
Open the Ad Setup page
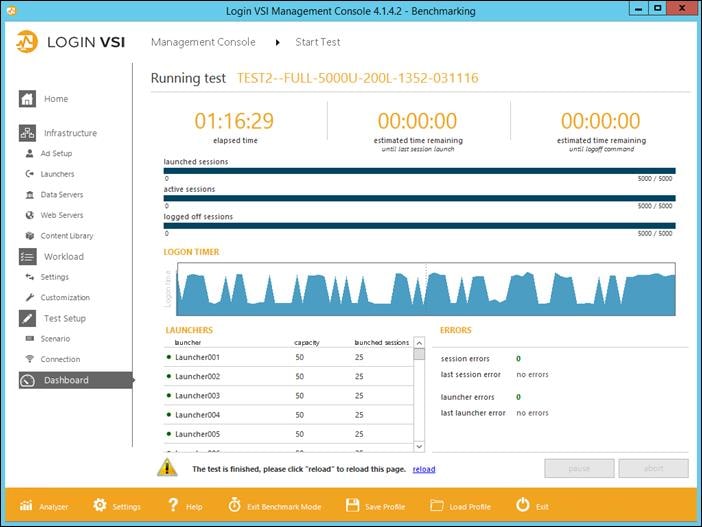(56, 153)
